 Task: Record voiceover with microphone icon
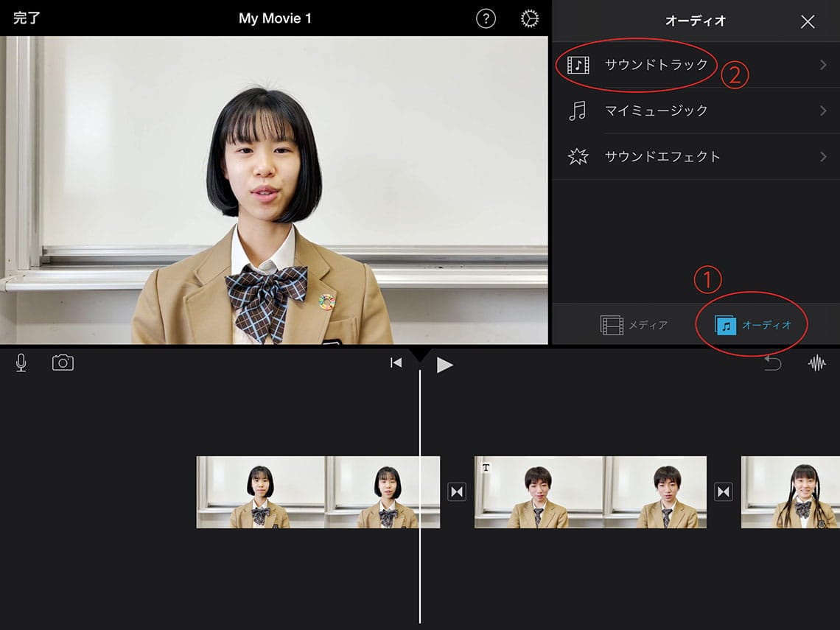[x=21, y=363]
